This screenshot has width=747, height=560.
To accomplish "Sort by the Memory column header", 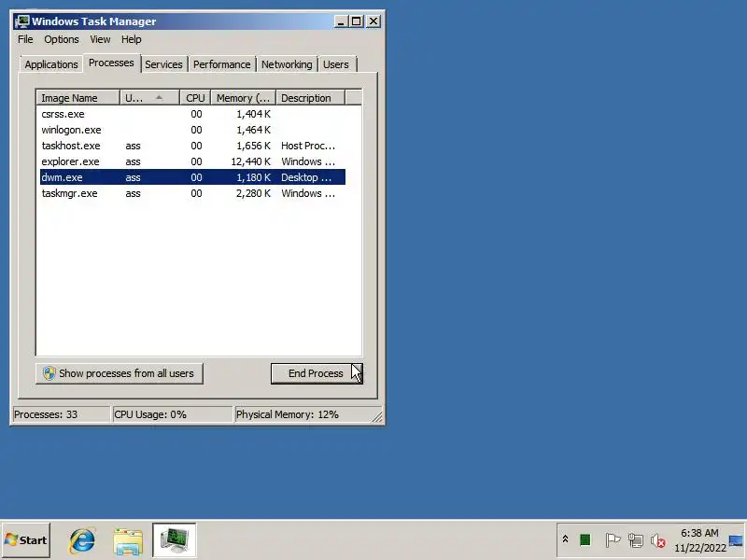I will pos(244,98).
